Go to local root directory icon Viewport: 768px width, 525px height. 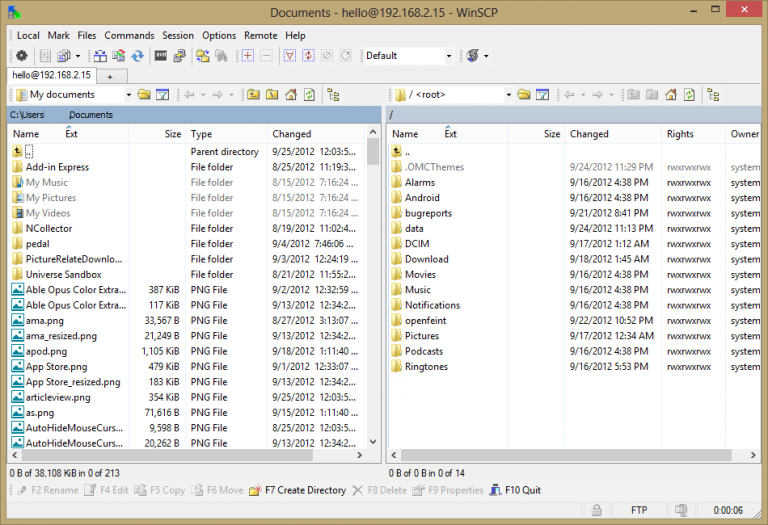(272, 95)
